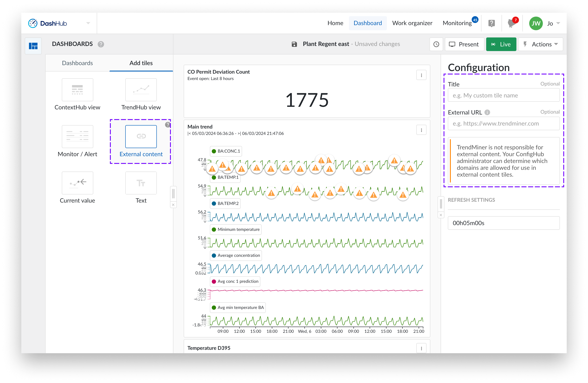The height and width of the screenshot is (383, 588).
Task: Open CO Permit Deviation Count tile options menu
Action: point(421,75)
